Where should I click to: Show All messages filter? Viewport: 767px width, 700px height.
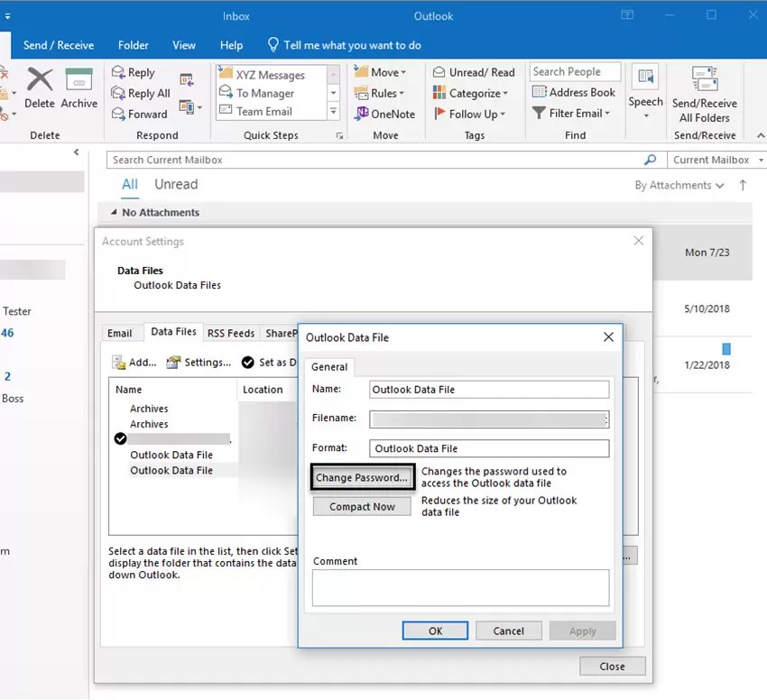pos(130,184)
